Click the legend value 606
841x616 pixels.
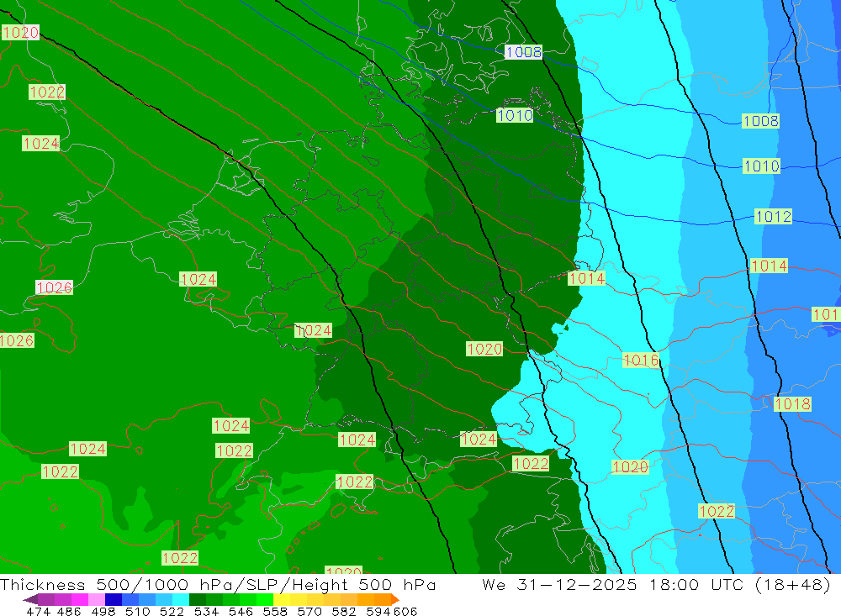pyautogui.click(x=405, y=612)
